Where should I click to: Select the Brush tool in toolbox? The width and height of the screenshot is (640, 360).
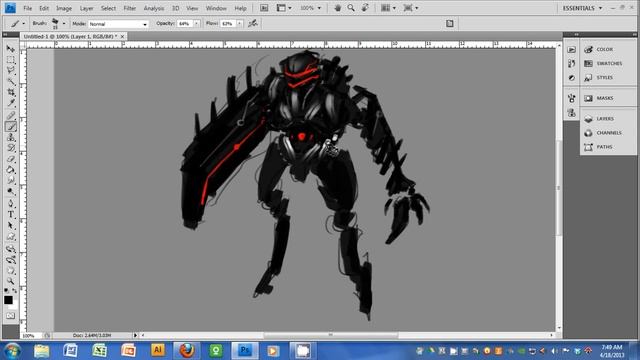pos(11,127)
